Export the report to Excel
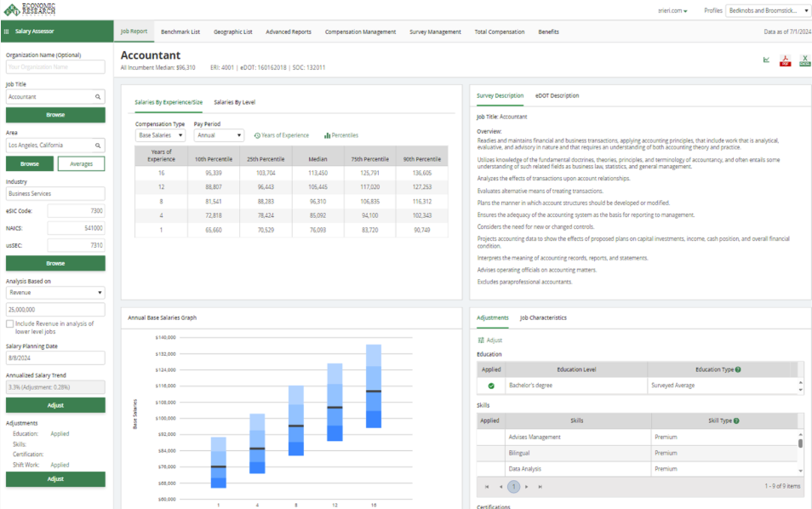The width and height of the screenshot is (812, 509). click(803, 60)
